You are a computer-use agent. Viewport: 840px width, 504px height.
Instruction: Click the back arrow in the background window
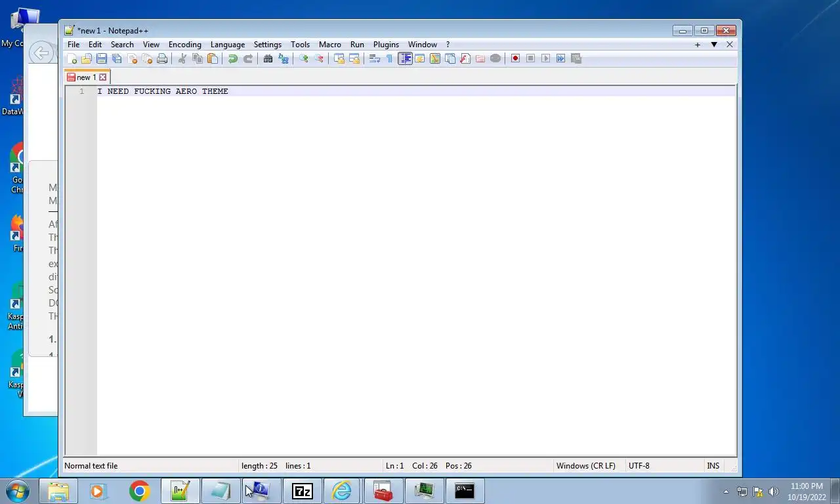coord(41,53)
